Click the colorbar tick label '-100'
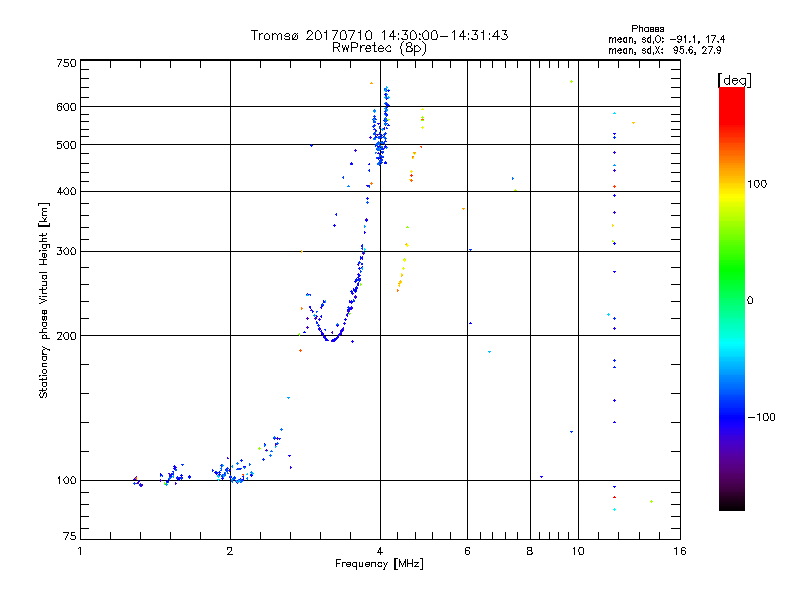This screenshot has height=600, width=800. click(x=761, y=417)
